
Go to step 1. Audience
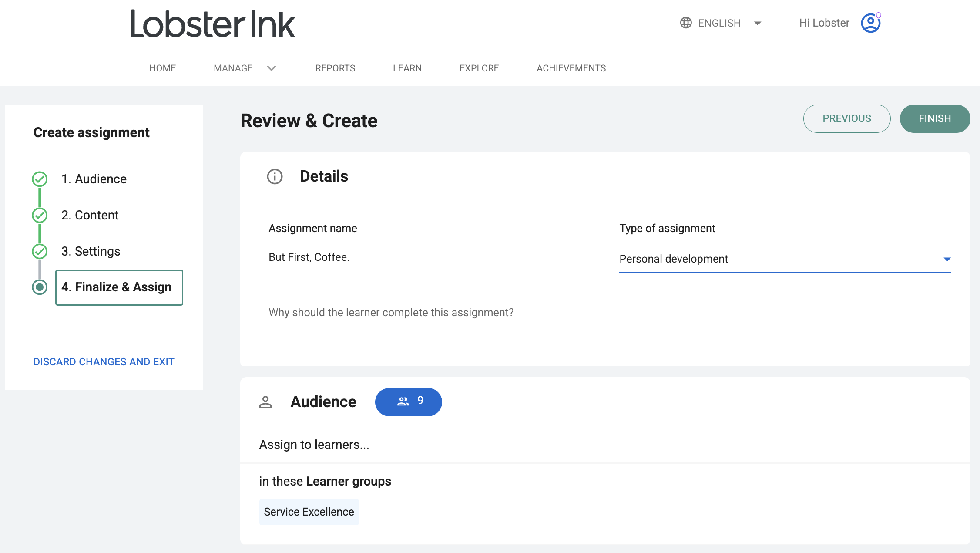click(x=94, y=179)
